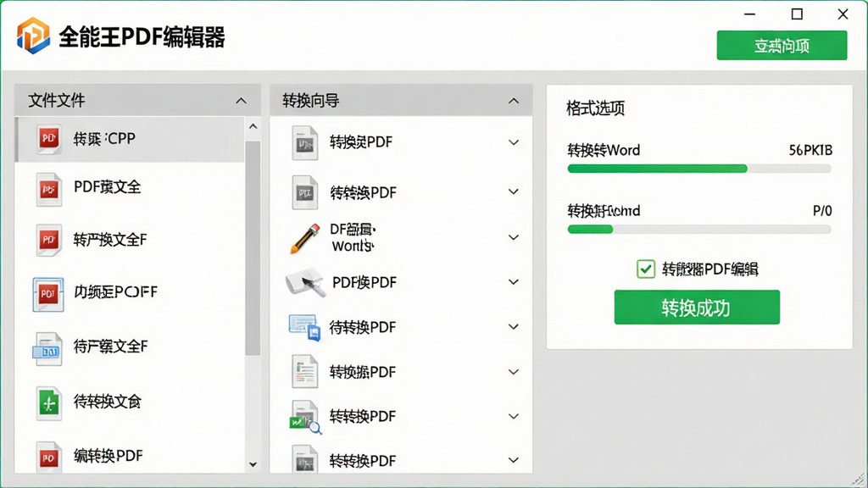The width and height of the screenshot is (868, 488).
Task: Expand the PDF换PDF row dropdown chevron
Action: point(514,282)
